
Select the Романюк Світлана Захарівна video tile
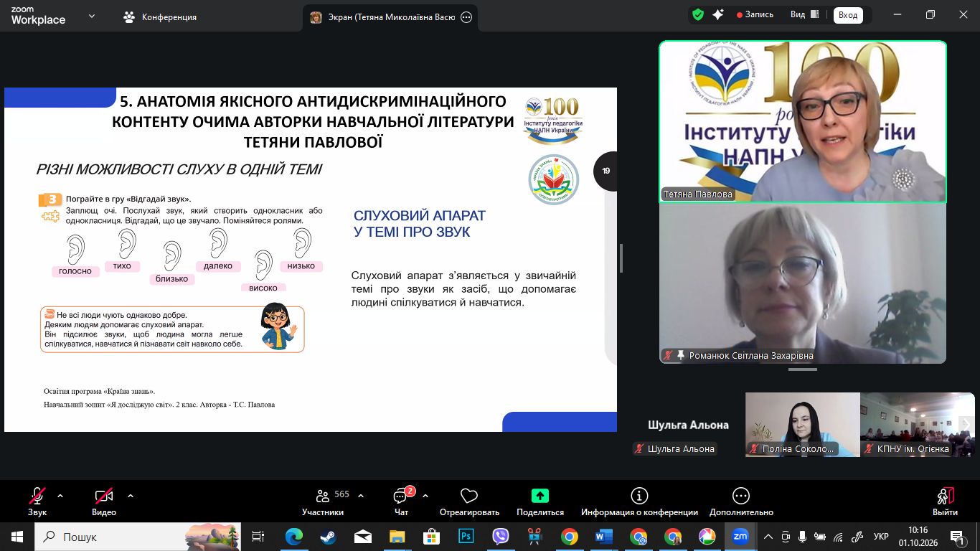click(x=803, y=283)
